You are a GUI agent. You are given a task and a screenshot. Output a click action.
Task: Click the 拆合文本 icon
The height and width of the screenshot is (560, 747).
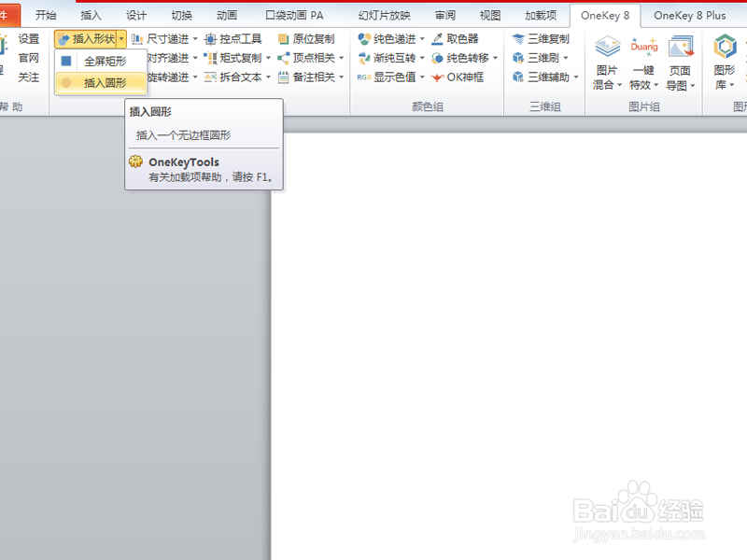(x=211, y=77)
